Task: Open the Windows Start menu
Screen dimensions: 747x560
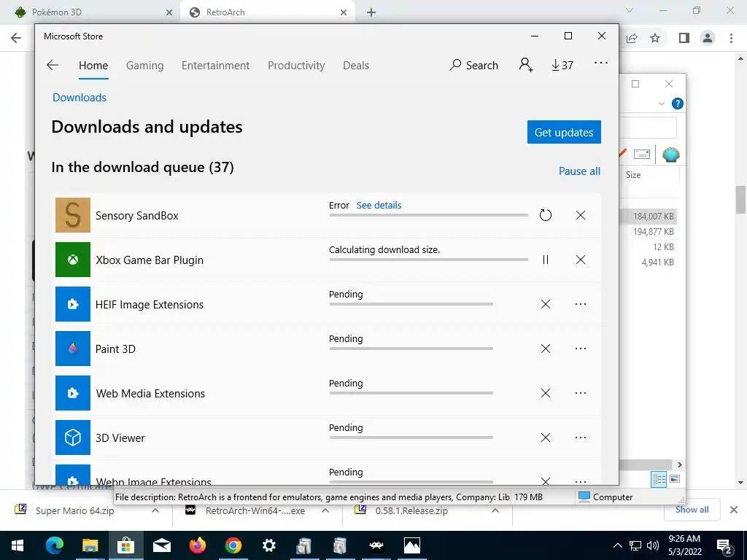Action: [18, 545]
